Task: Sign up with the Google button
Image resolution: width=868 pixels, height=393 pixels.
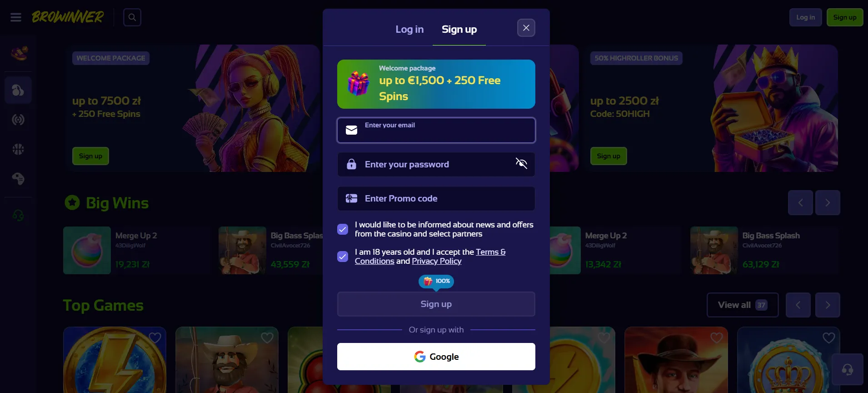Action: coord(436,357)
